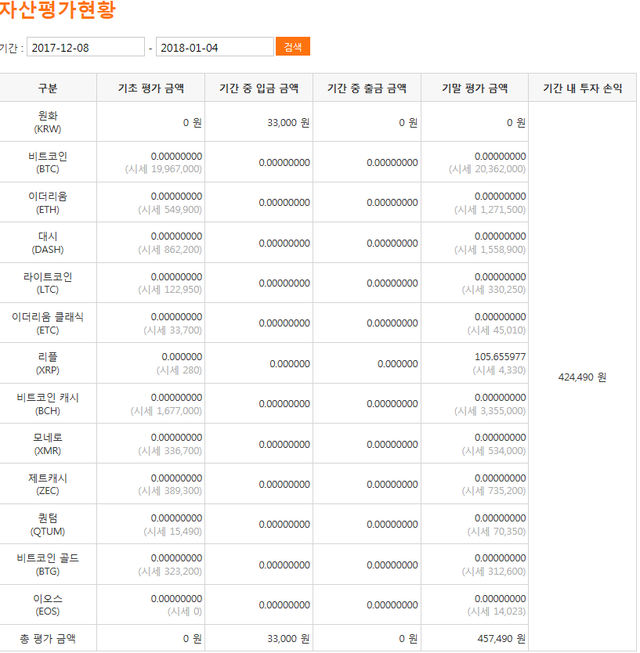Click the QTUM closing price 시세 70,350
The height and width of the screenshot is (653, 640).
pyautogui.click(x=496, y=531)
